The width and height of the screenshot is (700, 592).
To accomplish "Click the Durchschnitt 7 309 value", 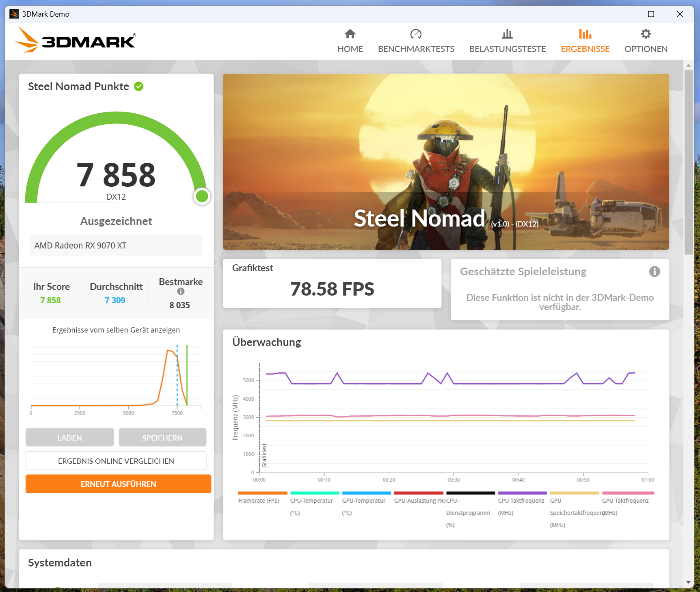I will point(115,300).
